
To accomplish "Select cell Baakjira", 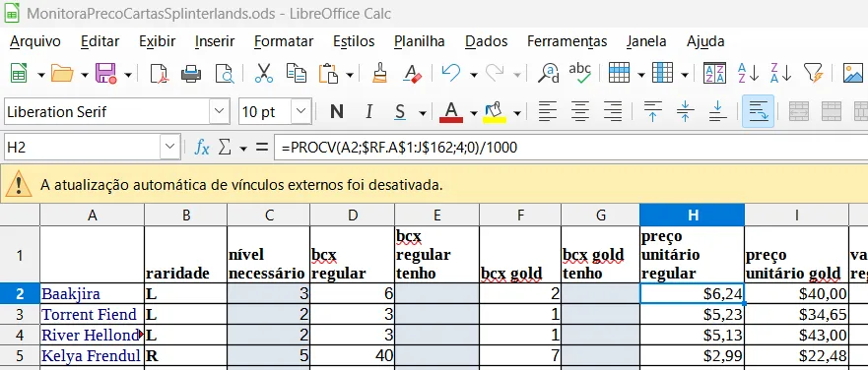I will 93,293.
